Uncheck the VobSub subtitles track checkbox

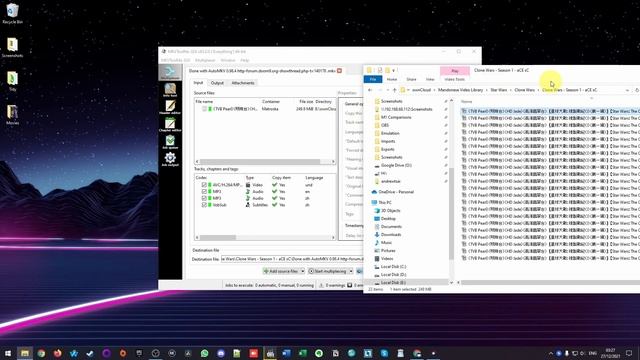[204, 204]
